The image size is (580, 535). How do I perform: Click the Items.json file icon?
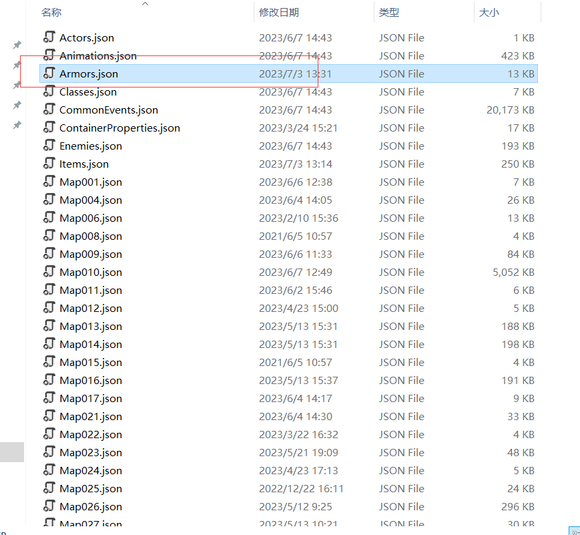49,163
